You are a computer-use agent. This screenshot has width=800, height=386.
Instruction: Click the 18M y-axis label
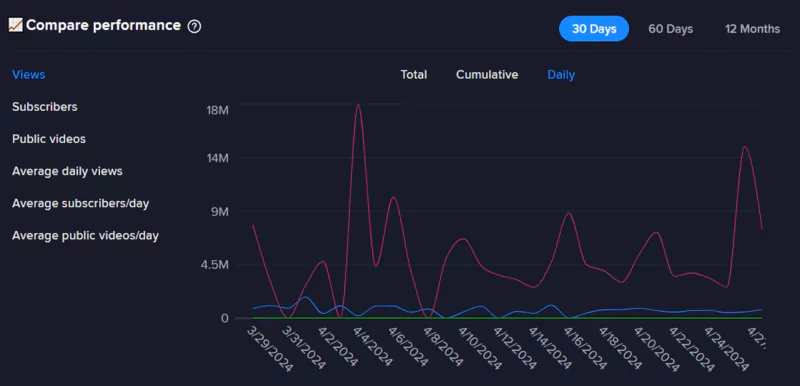(216, 110)
